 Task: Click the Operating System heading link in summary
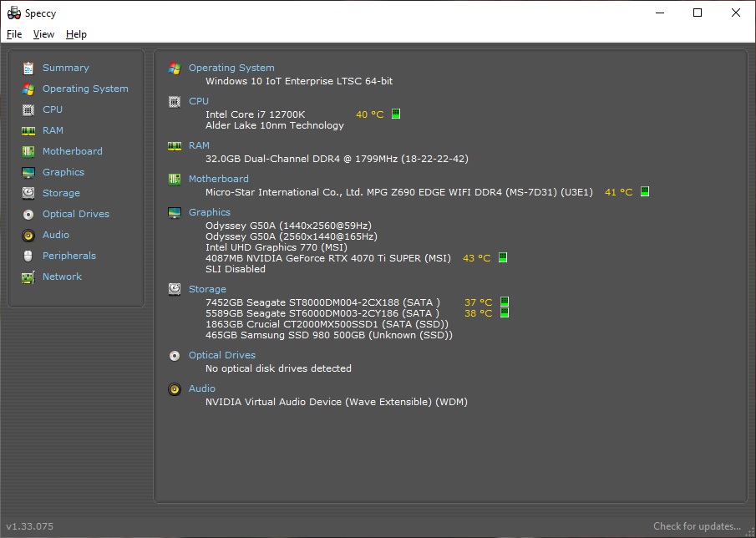[231, 68]
